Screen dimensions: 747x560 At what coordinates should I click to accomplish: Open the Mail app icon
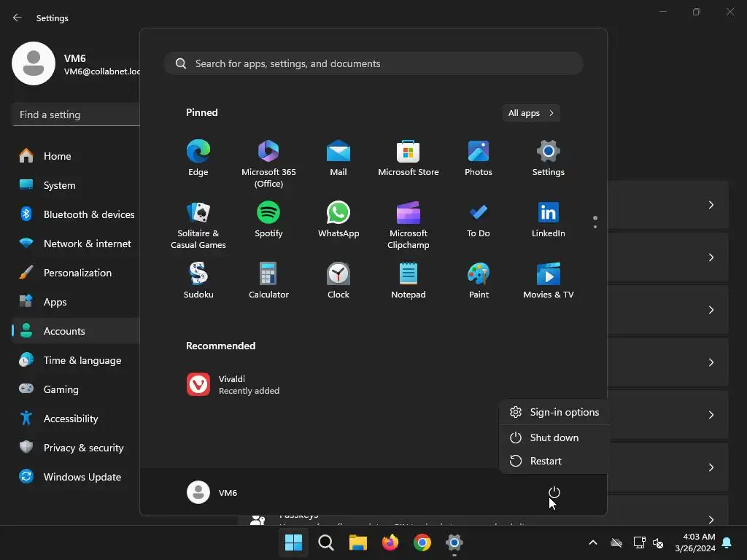338,158
